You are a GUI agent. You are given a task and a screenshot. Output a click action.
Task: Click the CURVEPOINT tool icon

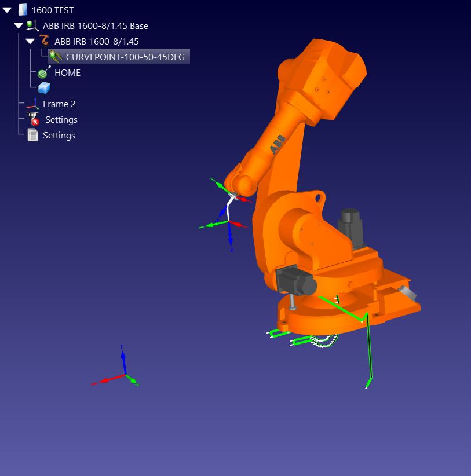(x=56, y=57)
